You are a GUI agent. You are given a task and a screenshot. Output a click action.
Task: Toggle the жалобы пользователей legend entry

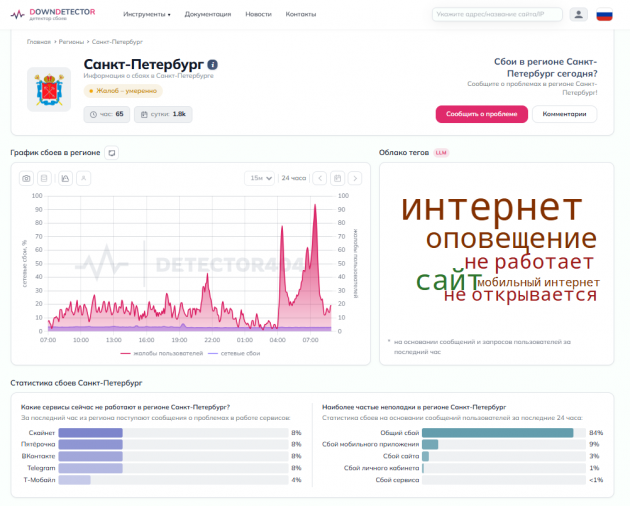162,353
